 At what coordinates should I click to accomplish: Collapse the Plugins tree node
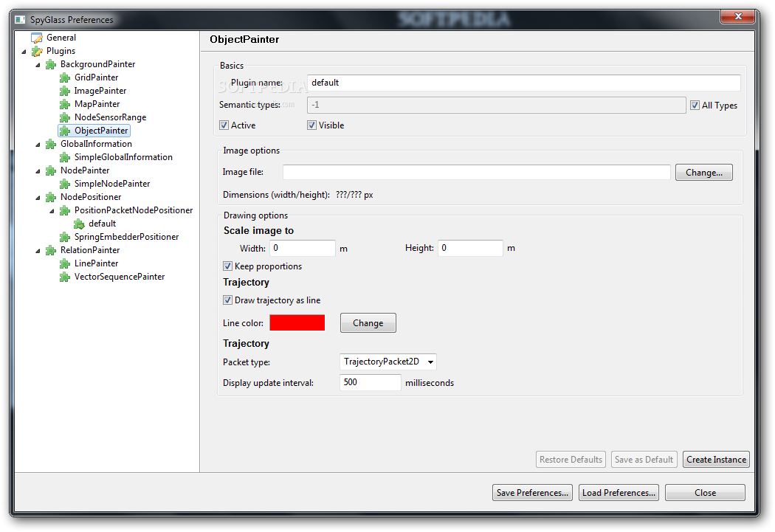pyautogui.click(x=24, y=52)
